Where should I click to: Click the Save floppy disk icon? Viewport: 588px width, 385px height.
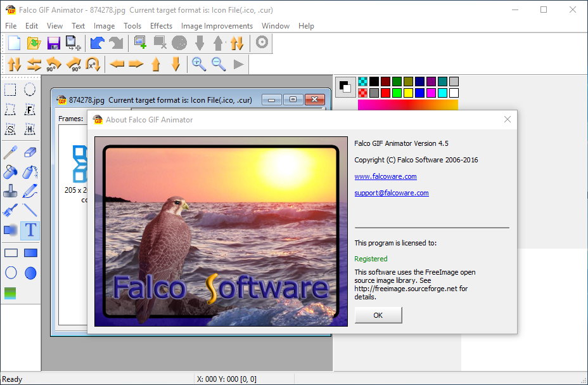pyautogui.click(x=54, y=43)
